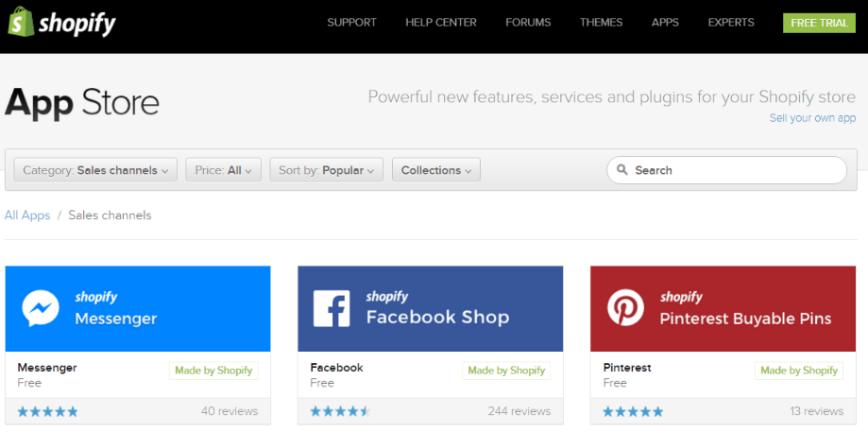
Task: Click 'Free' price under Pinterest
Action: (x=615, y=383)
